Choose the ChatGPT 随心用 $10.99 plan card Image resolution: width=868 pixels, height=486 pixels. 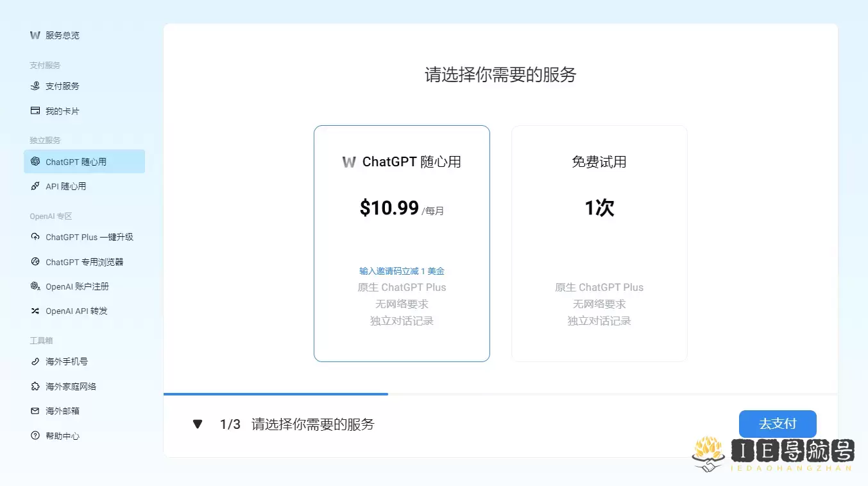[402, 243]
